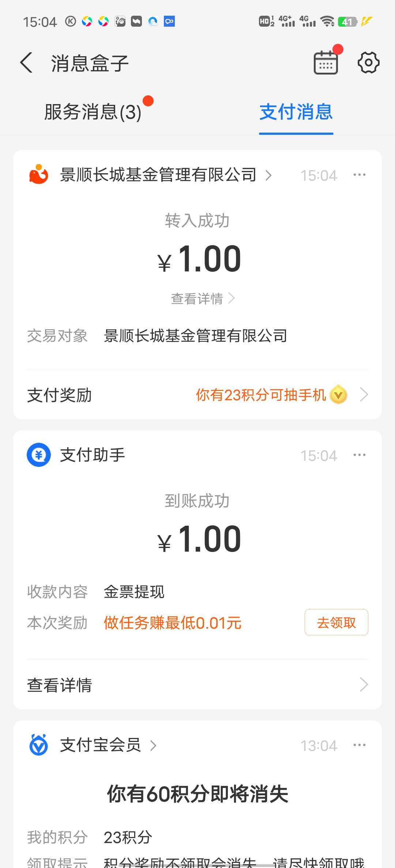Viewport: 395px width, 868px height.
Task: Tap the 景顺长城基金 orange logo icon
Action: pyautogui.click(x=39, y=175)
